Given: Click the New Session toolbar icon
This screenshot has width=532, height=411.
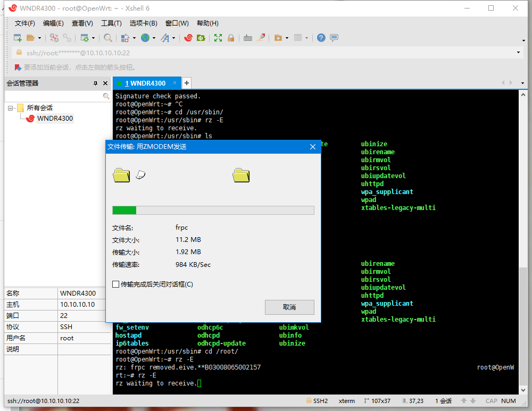Looking at the screenshot, I should click(18, 38).
